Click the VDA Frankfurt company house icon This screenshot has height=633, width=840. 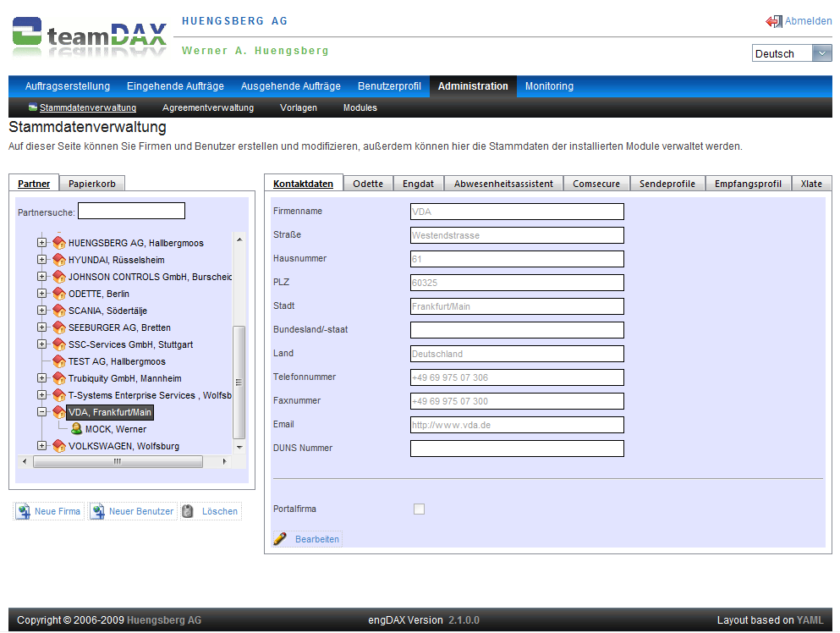59,412
